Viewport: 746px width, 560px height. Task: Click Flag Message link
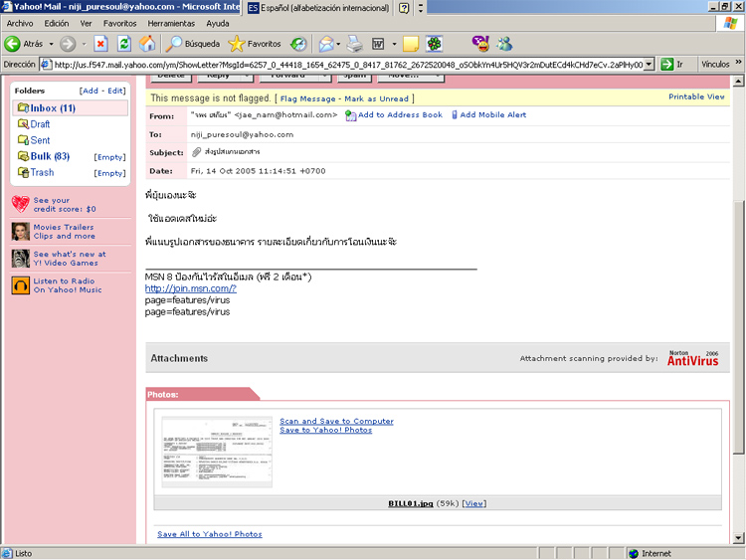tap(307, 98)
